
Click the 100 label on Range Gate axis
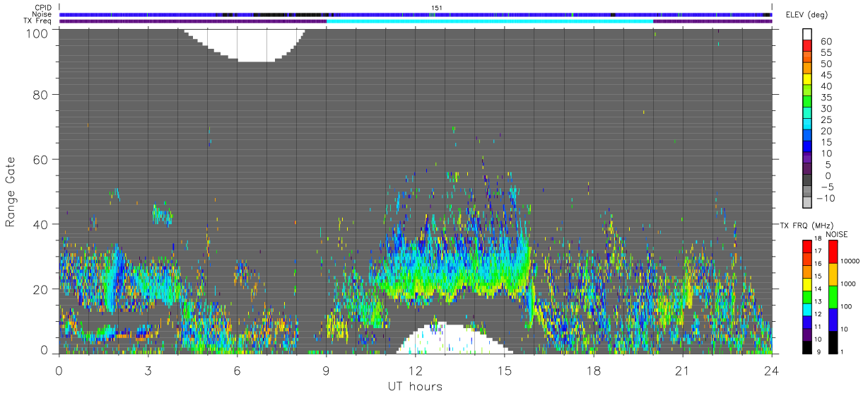point(36,33)
